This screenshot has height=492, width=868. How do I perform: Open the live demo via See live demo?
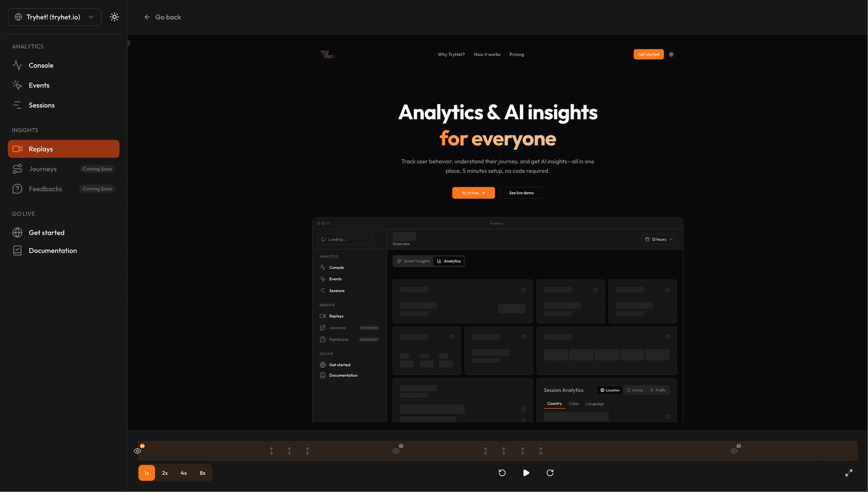pos(521,192)
